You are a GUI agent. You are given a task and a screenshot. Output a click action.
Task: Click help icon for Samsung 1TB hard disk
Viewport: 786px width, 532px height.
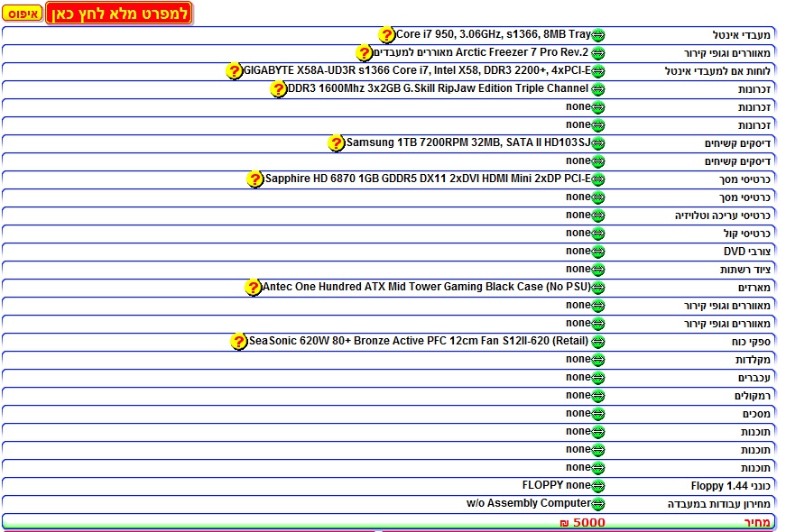pyautogui.click(x=337, y=143)
